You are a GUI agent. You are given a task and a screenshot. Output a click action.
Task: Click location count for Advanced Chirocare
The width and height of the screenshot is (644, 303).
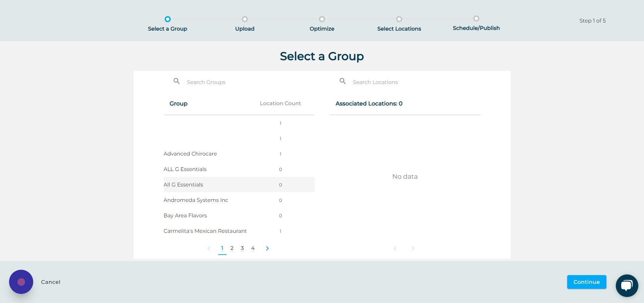point(280,154)
